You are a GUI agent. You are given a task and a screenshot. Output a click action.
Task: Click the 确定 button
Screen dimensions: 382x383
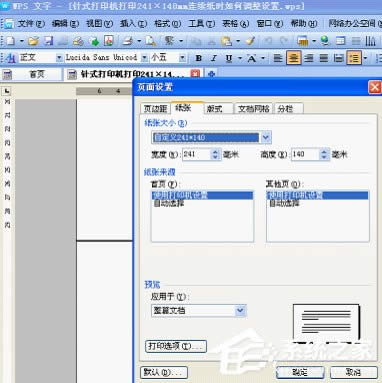300,372
